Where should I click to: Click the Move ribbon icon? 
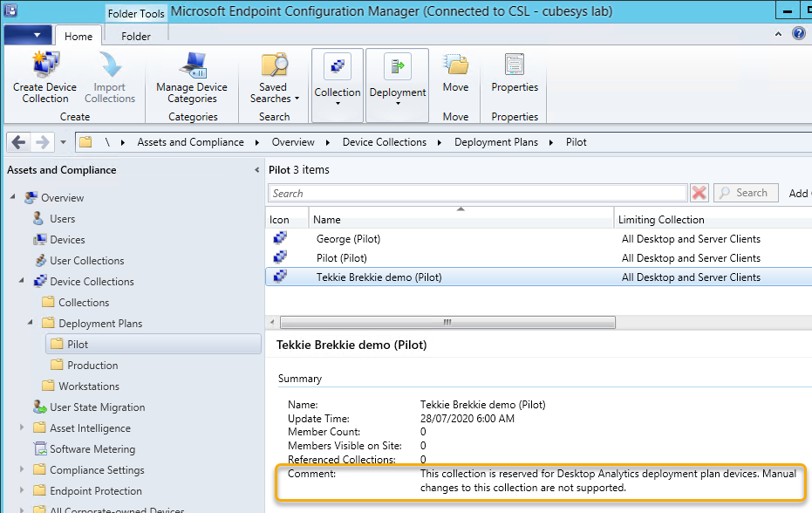tap(455, 66)
